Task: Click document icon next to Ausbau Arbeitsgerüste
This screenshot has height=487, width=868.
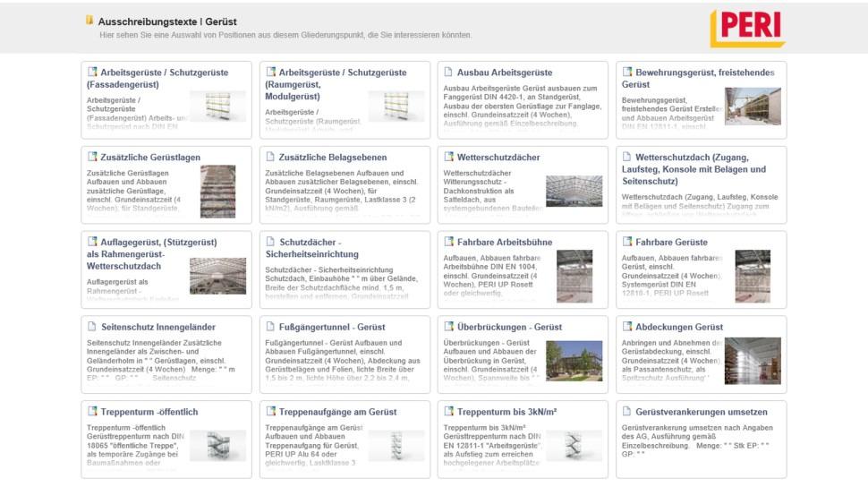Action: pos(449,73)
